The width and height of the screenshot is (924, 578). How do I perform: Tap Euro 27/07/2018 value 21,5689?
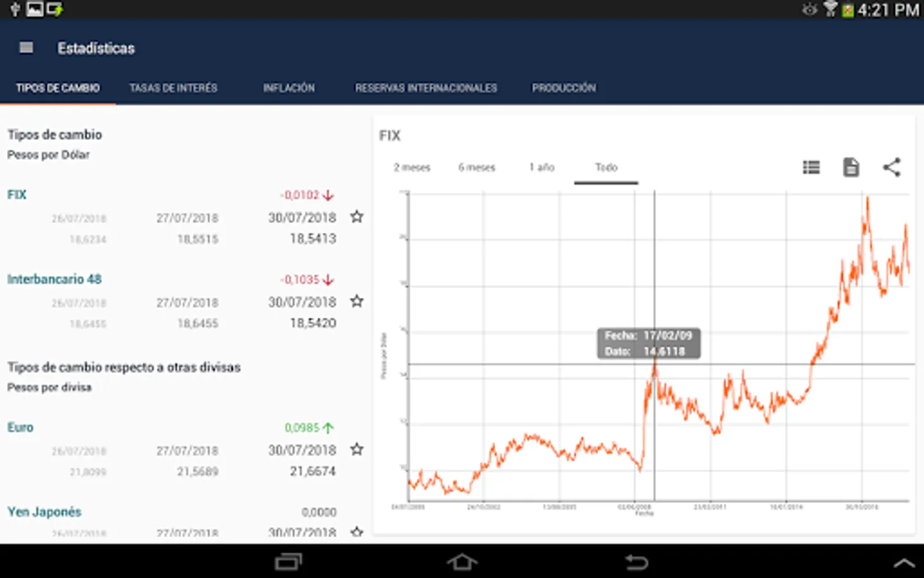coord(198,472)
